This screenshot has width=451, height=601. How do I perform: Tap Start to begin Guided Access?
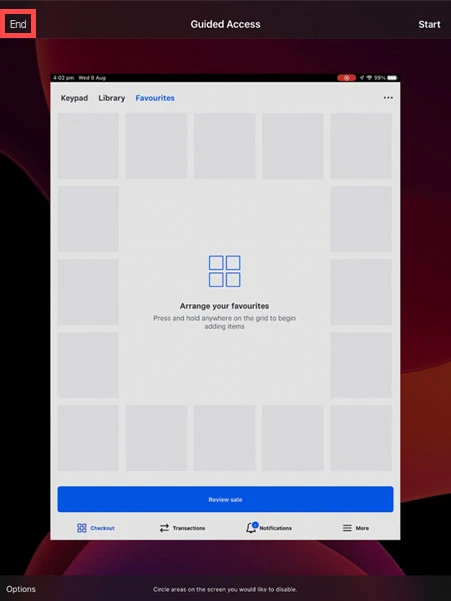429,25
